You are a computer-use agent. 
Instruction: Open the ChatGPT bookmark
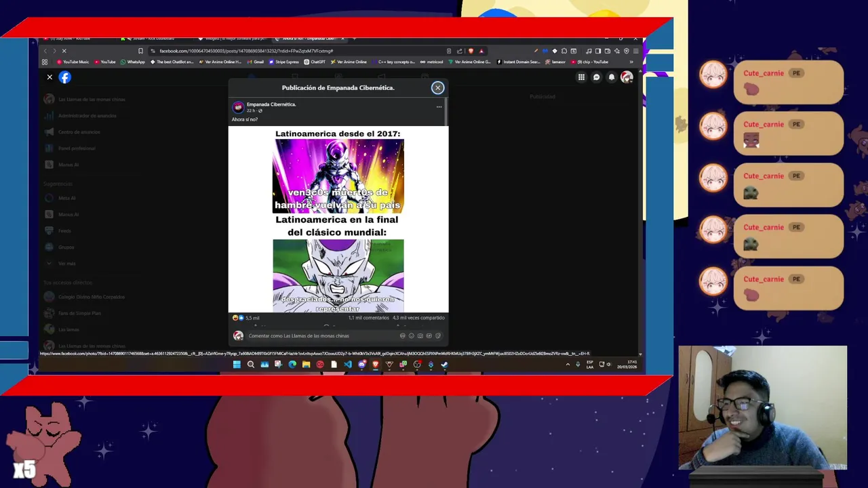pyautogui.click(x=315, y=62)
